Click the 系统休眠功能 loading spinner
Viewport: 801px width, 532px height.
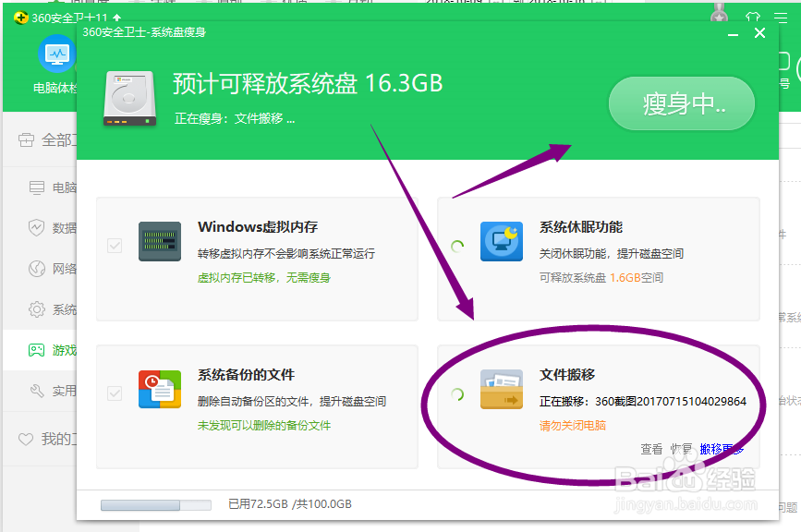coord(457,247)
